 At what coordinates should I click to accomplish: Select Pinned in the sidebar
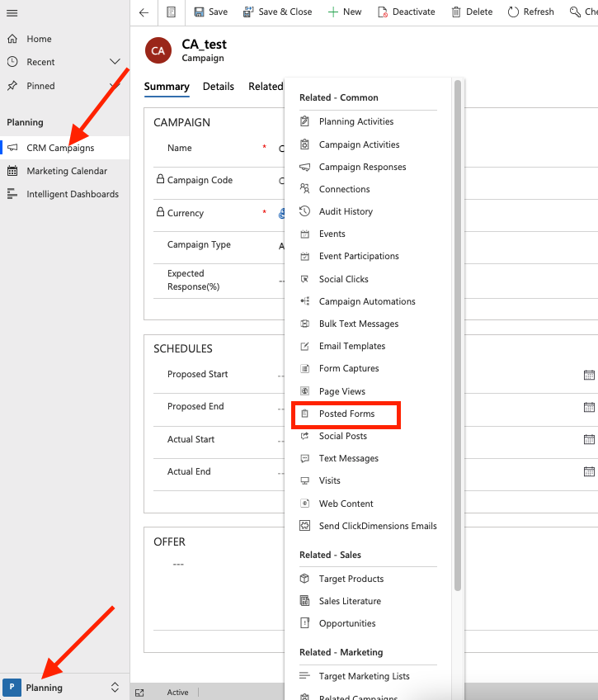(40, 86)
